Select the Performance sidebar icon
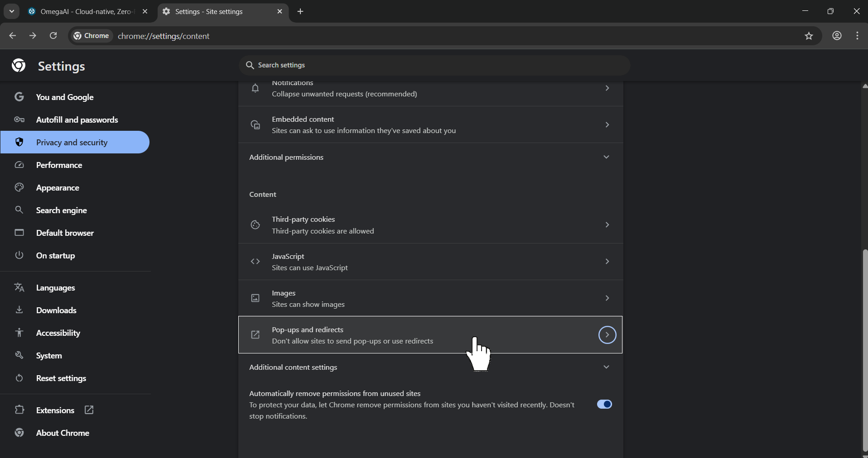The image size is (868, 458). pos(19,165)
